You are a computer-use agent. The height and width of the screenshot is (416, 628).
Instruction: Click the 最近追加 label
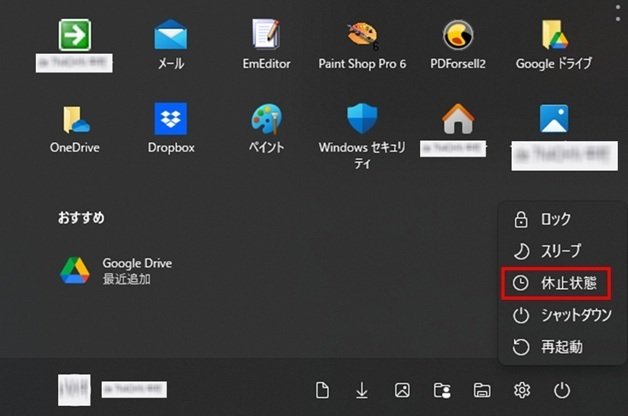(127, 279)
